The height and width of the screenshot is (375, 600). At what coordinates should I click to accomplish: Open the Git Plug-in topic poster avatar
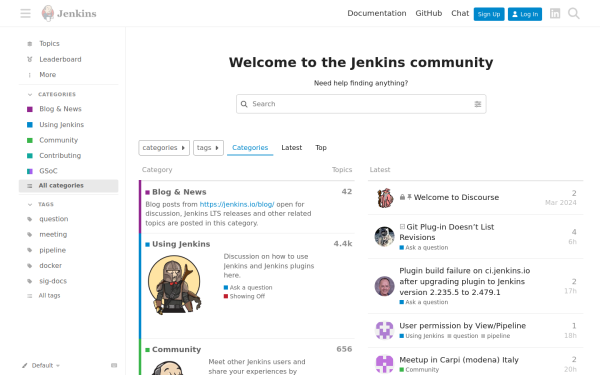tap(385, 236)
